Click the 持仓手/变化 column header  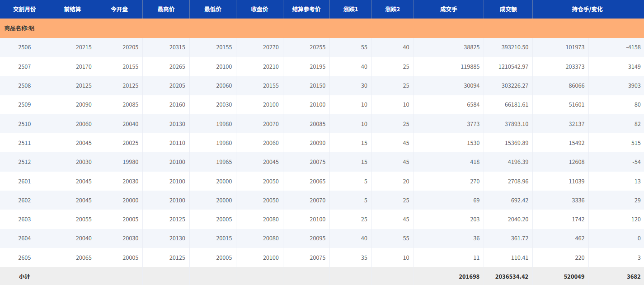(x=588, y=9)
